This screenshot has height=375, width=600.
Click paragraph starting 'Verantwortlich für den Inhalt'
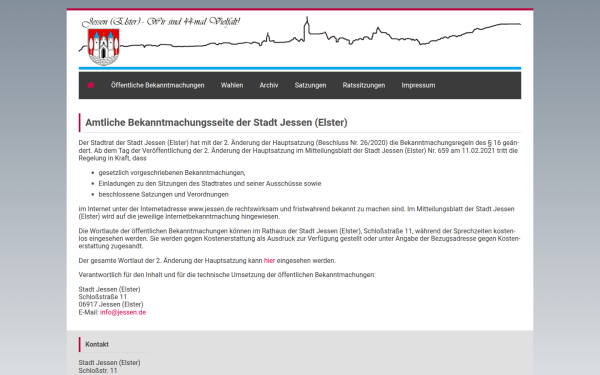click(227, 275)
